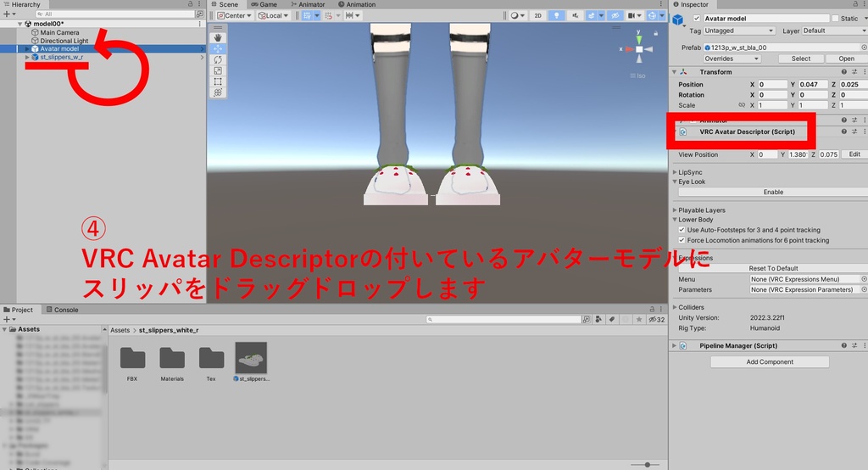Click the Pipeline Manager help icon
This screenshot has height=470, width=868.
844,345
